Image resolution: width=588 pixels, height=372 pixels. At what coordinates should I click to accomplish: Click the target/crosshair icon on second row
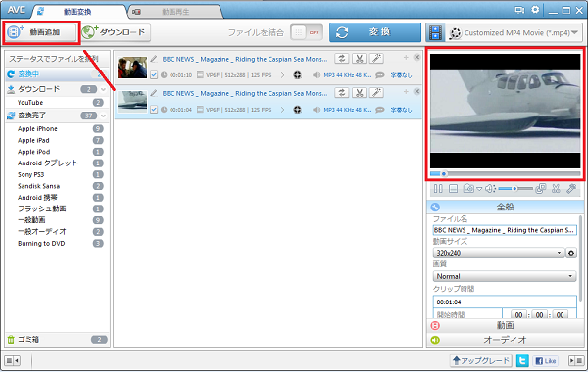point(297,110)
